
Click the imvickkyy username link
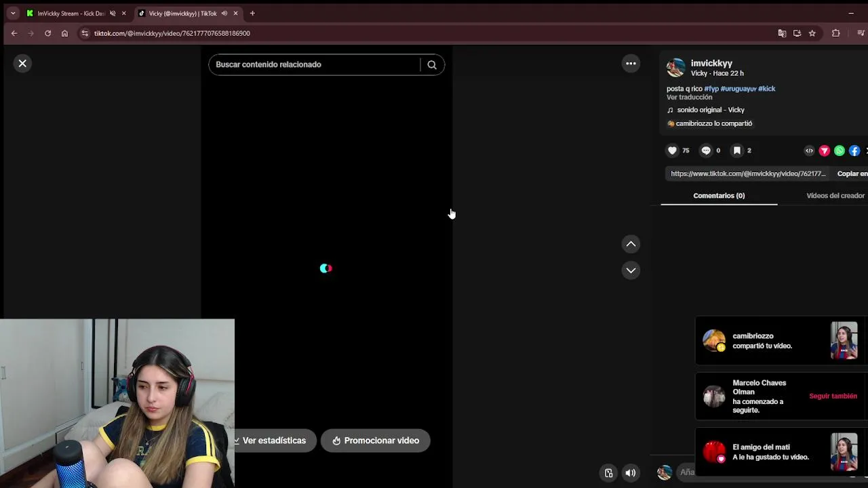click(x=711, y=63)
